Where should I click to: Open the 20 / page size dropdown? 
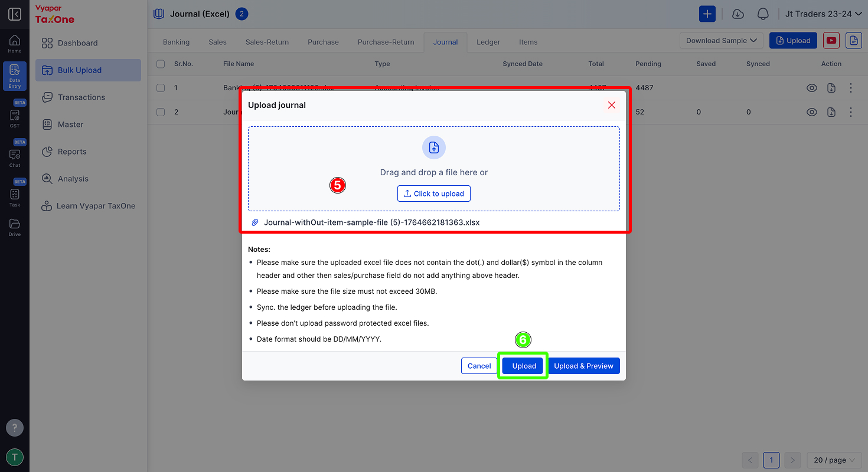click(834, 460)
